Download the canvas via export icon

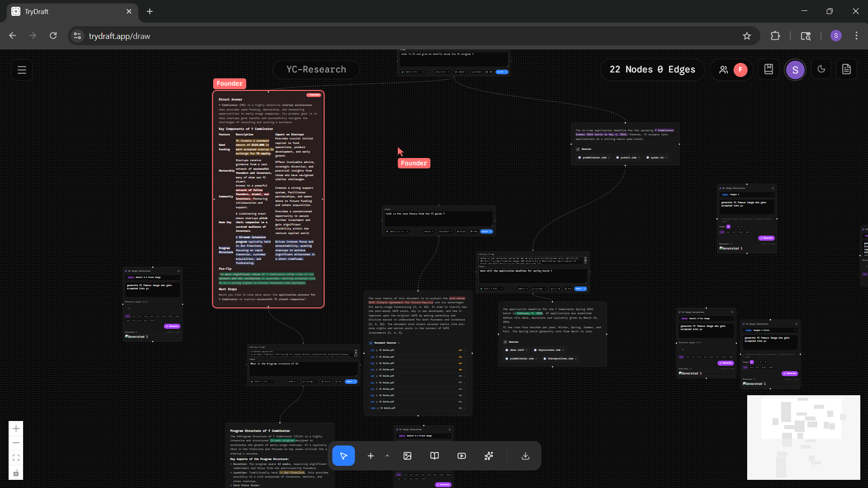pos(525,456)
